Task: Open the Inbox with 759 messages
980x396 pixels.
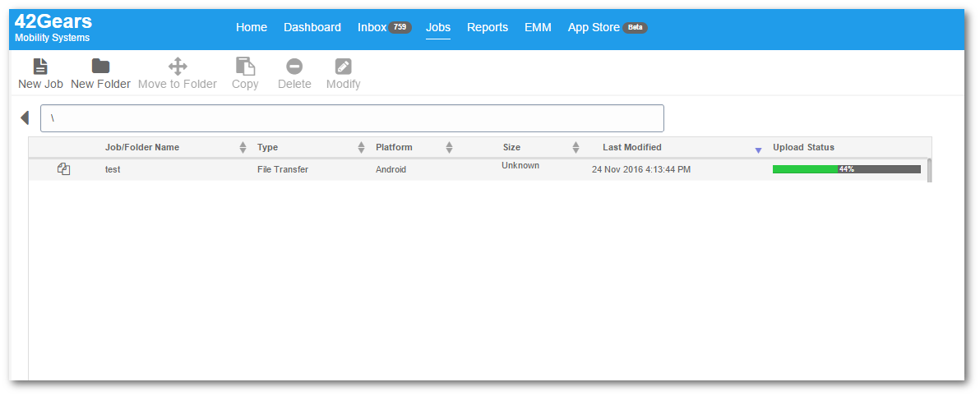Action: pos(385,27)
